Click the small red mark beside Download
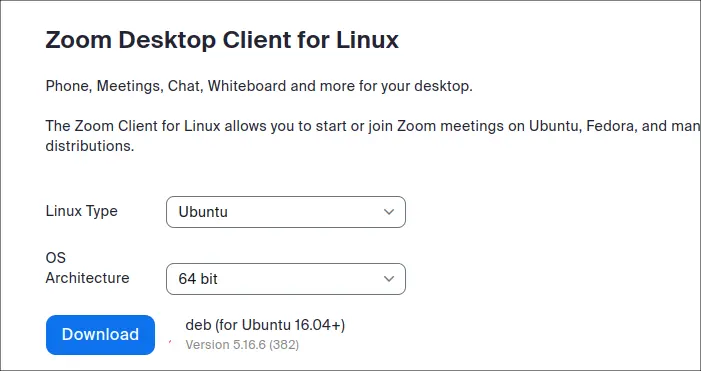The image size is (701, 371). [x=170, y=342]
